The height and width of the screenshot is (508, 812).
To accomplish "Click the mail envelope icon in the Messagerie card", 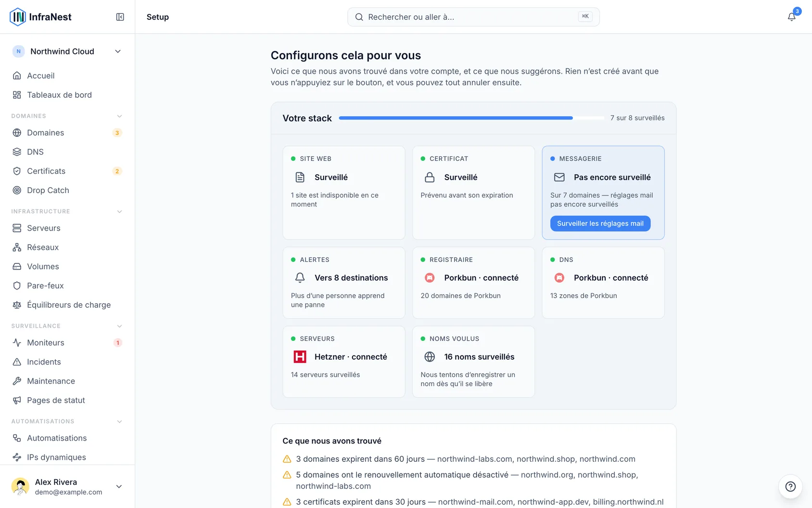I will point(559,177).
